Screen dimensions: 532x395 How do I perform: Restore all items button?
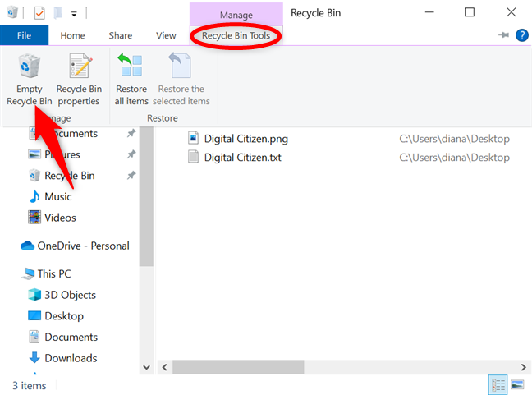pyautogui.click(x=131, y=80)
